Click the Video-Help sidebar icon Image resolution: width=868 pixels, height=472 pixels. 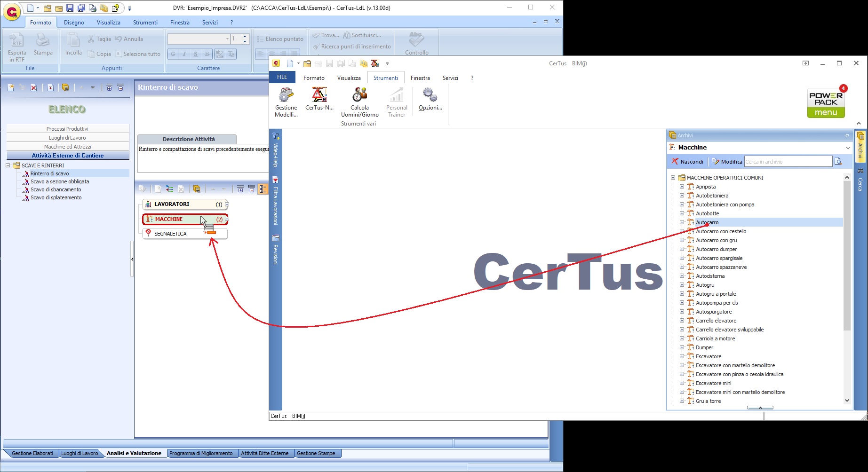276,150
